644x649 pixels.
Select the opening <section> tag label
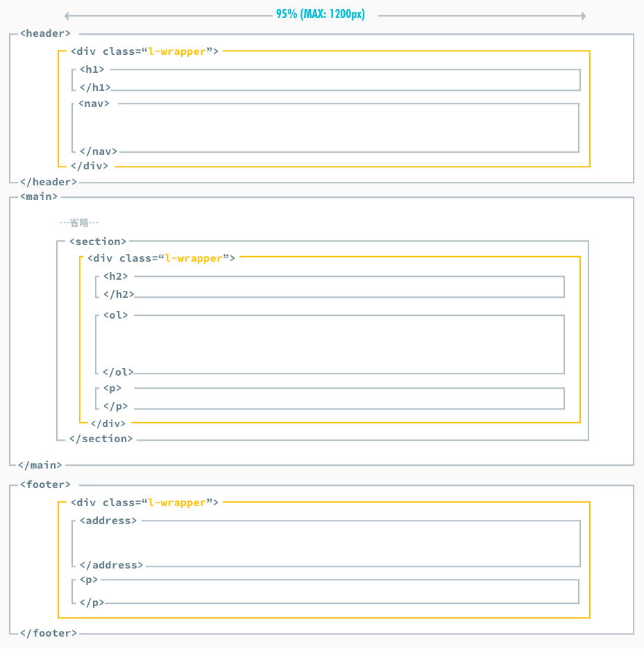[x=98, y=242]
